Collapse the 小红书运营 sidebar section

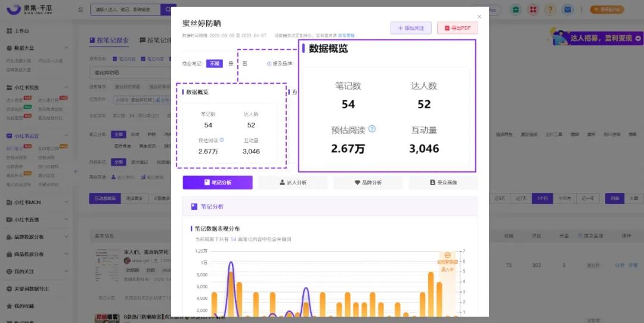pos(66,136)
